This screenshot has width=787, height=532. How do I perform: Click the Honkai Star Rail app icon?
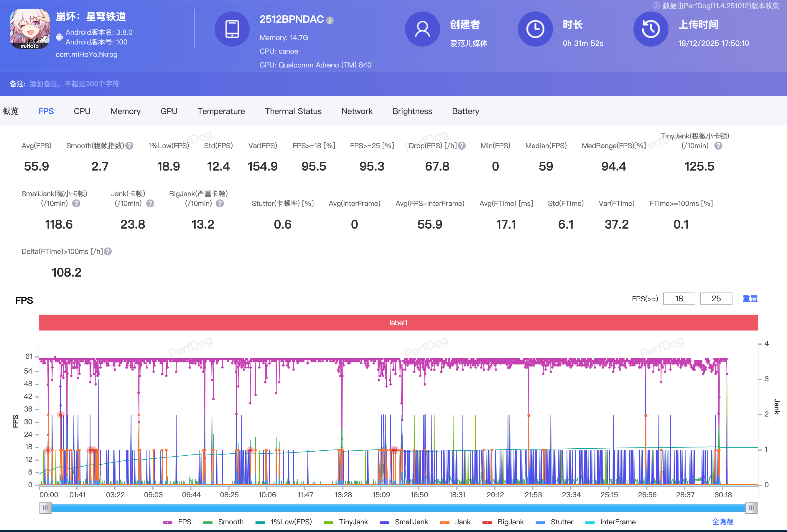[x=30, y=29]
